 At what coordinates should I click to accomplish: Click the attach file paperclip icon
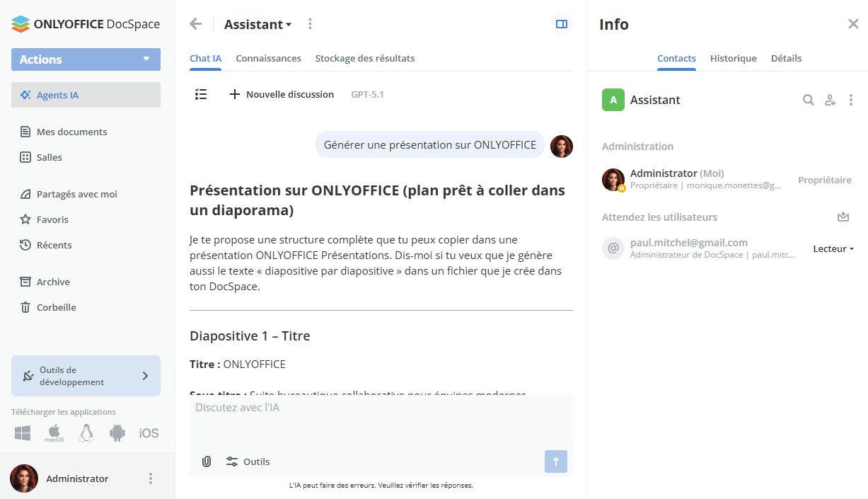click(x=207, y=461)
